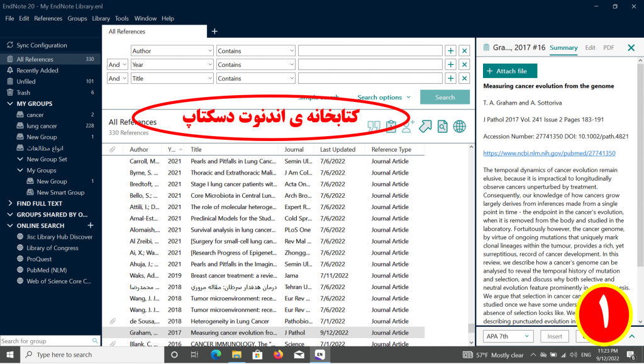Select the All References item in sidebar
The width and height of the screenshot is (644, 364).
coord(50,59)
